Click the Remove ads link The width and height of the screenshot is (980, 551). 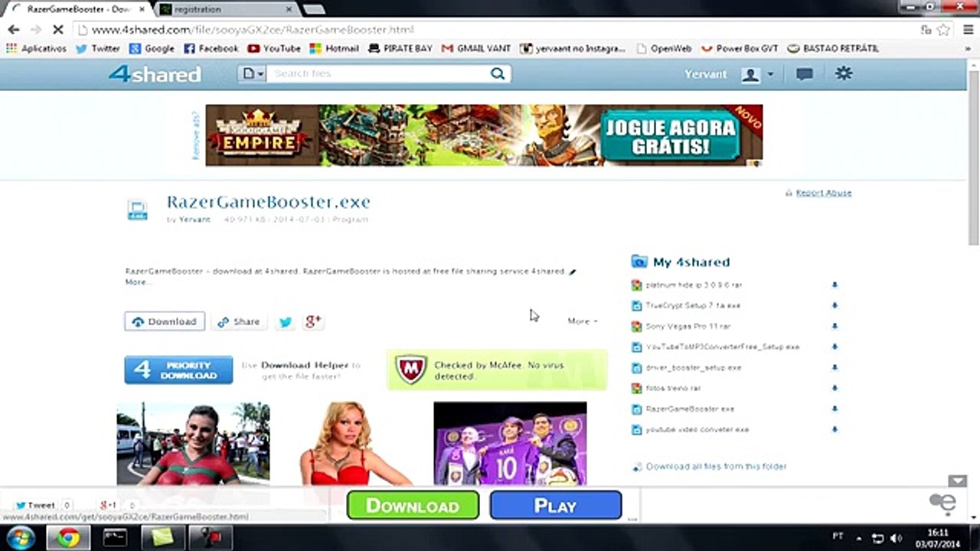[196, 136]
